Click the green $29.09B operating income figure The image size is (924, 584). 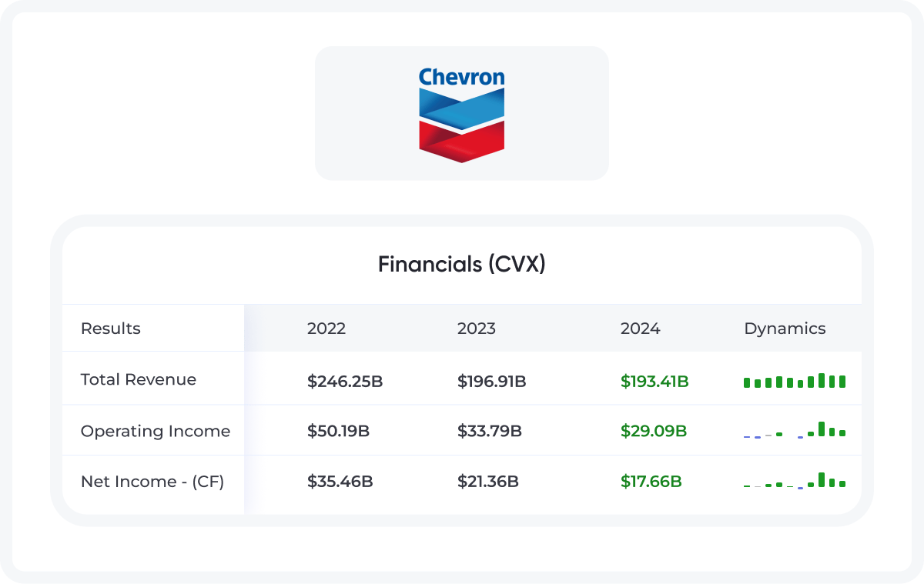(x=654, y=432)
